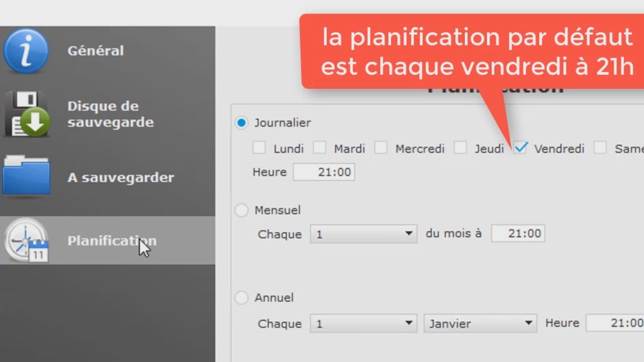644x362 pixels.
Task: Check the Jeudi checkbox
Action: point(460,148)
